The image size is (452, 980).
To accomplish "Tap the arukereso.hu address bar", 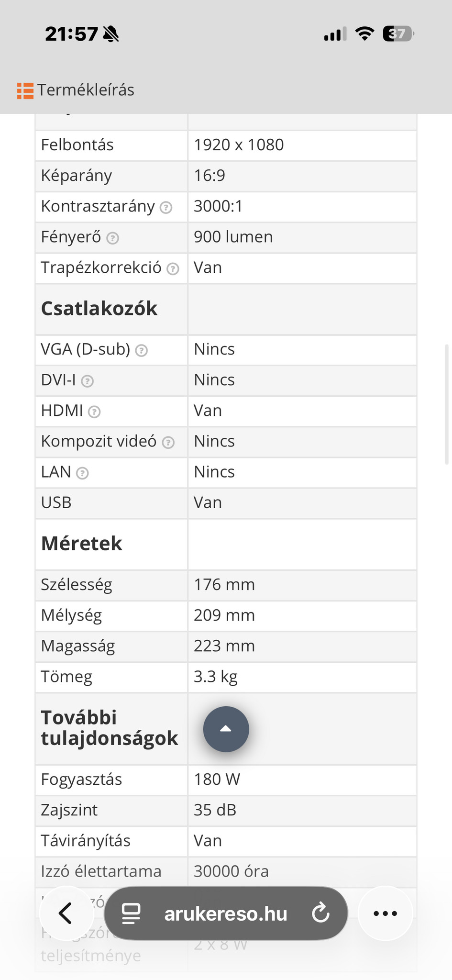I will (226, 914).
